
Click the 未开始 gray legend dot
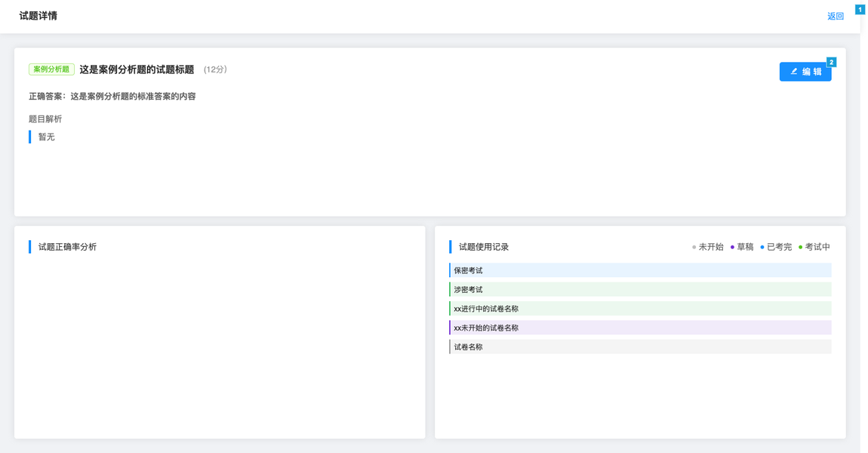(x=694, y=247)
